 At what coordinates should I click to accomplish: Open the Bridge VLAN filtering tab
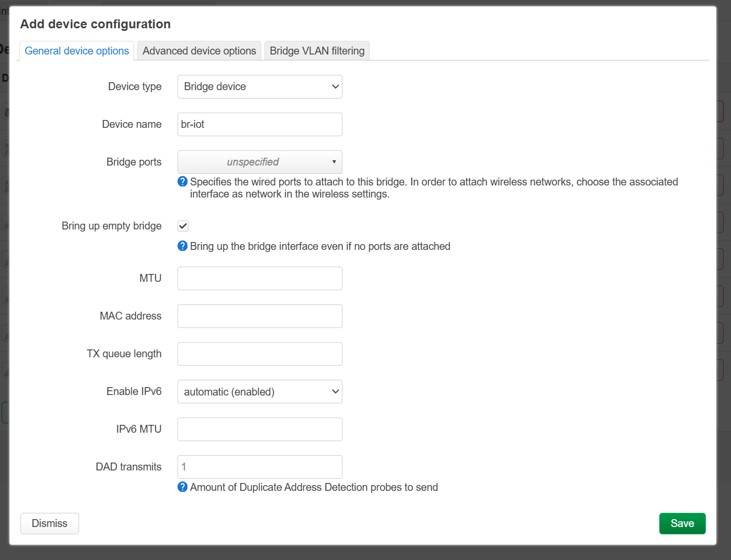tap(317, 51)
